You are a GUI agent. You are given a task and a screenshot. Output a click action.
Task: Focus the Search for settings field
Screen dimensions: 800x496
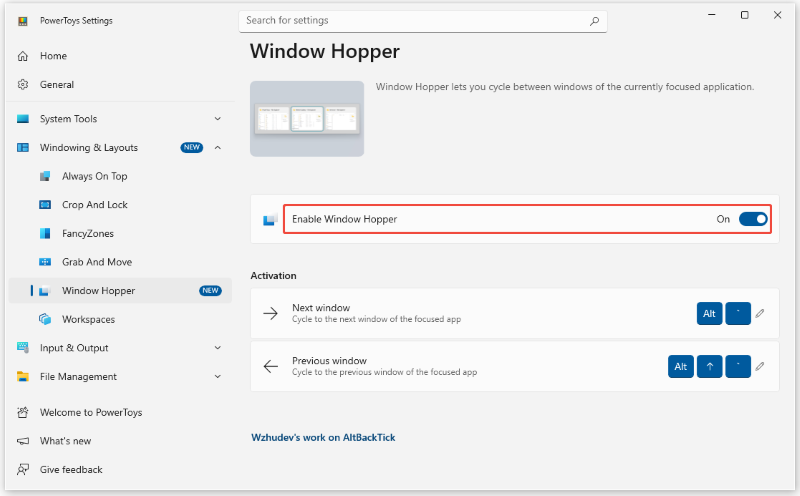click(x=423, y=21)
